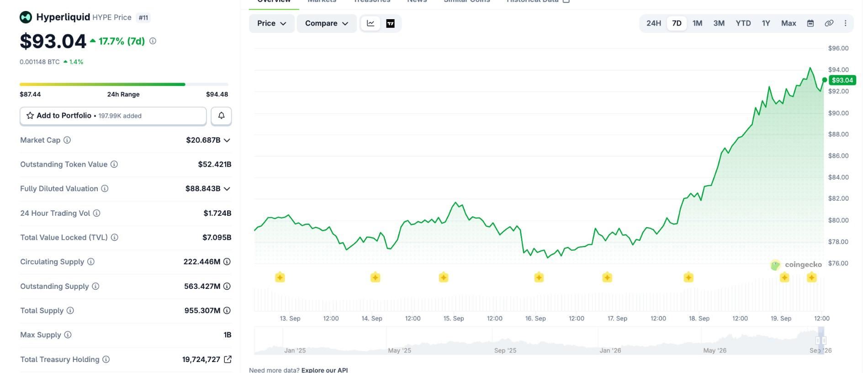
Task: Select the Max time range
Action: coord(789,23)
